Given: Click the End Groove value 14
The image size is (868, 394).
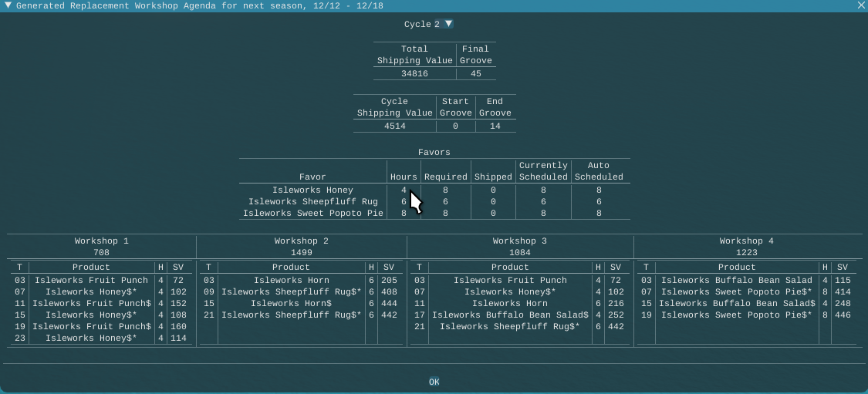Looking at the screenshot, I should (x=495, y=126).
